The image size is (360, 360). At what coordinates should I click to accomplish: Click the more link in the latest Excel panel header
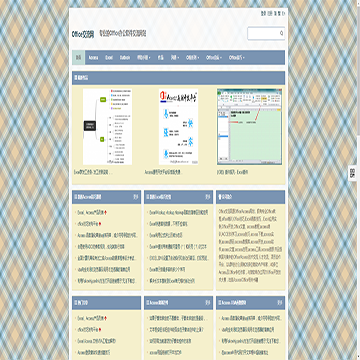click(208, 197)
